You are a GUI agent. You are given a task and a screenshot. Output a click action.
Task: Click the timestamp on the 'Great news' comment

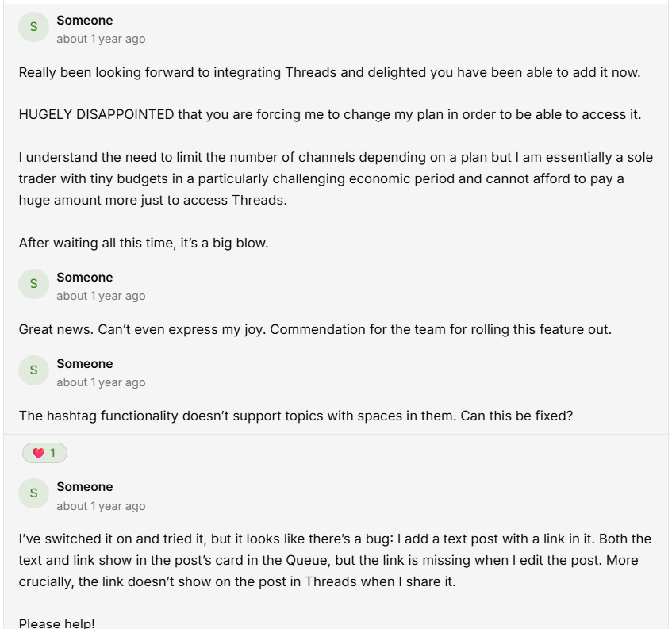click(x=101, y=296)
